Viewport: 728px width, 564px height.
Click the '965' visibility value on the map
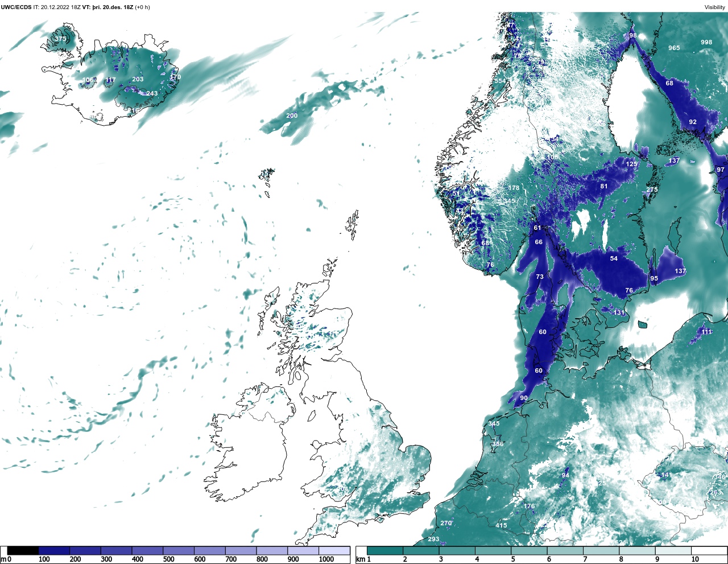[x=674, y=48]
